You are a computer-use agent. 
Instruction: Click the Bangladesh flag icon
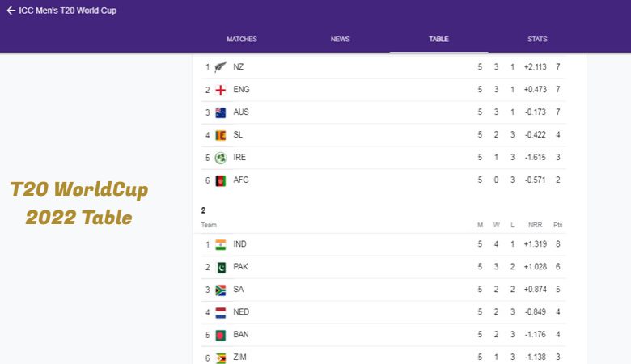coord(221,335)
